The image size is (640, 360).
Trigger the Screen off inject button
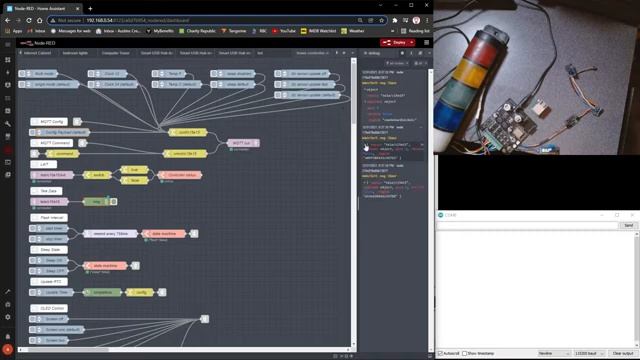click(33, 319)
